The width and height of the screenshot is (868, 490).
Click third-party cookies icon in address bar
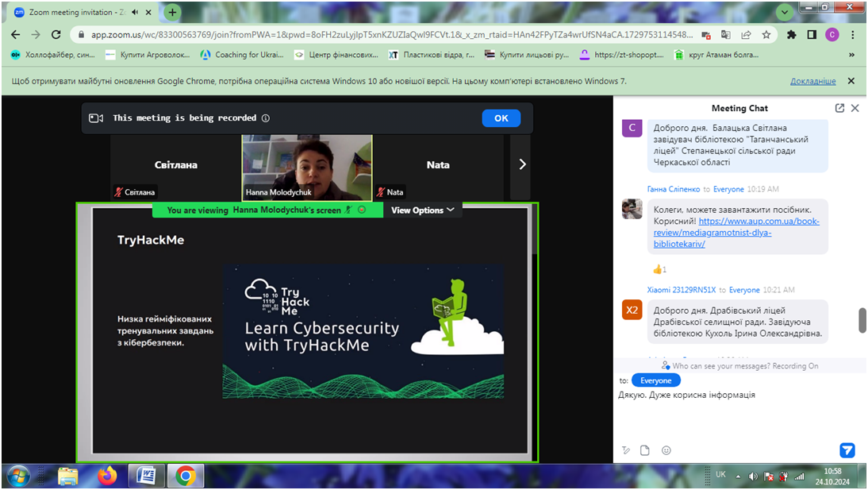tap(706, 34)
